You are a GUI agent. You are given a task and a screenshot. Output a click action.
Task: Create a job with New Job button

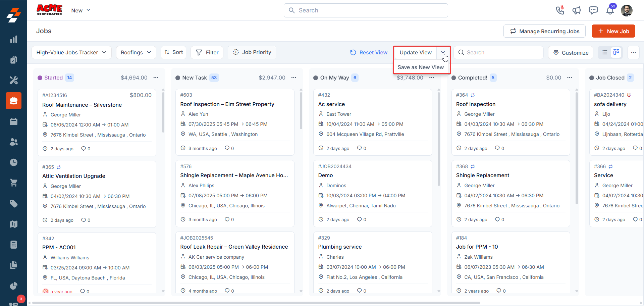pyautogui.click(x=613, y=31)
